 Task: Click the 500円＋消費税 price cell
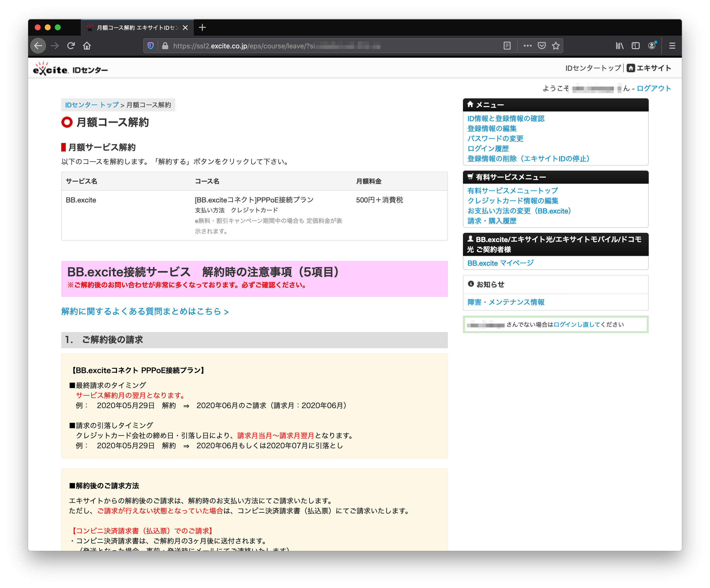[x=379, y=200]
